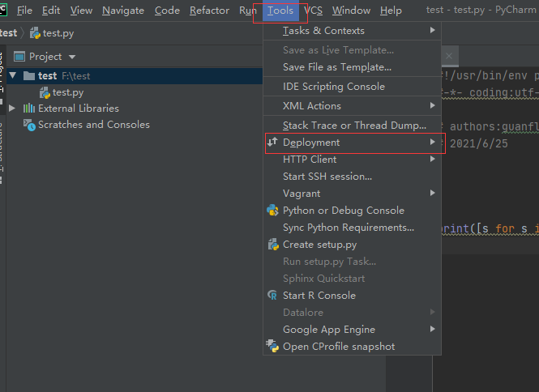Click the Vagrant submenu arrow
This screenshot has height=392, width=539.
coord(433,193)
